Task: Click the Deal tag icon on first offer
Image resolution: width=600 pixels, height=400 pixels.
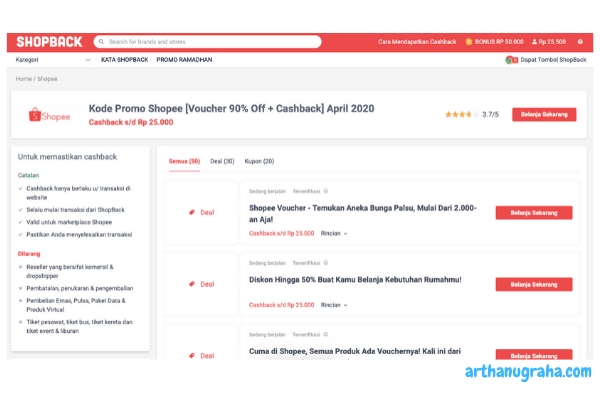Action: (191, 212)
